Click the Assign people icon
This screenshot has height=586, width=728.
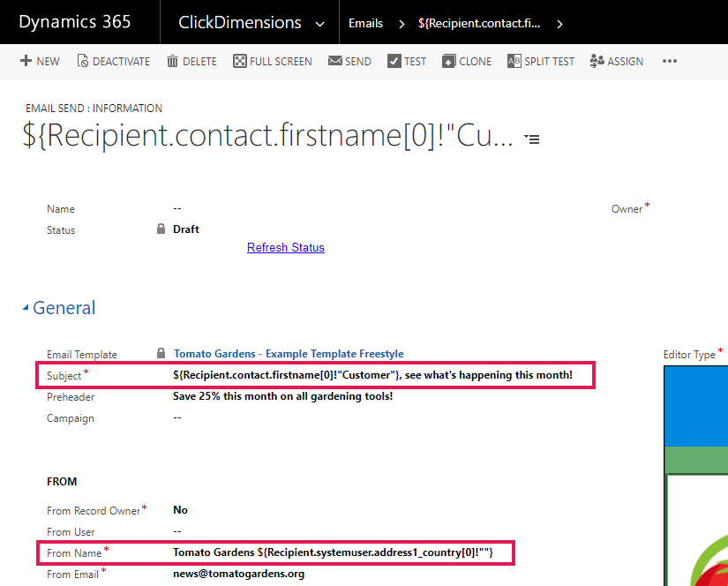597,61
